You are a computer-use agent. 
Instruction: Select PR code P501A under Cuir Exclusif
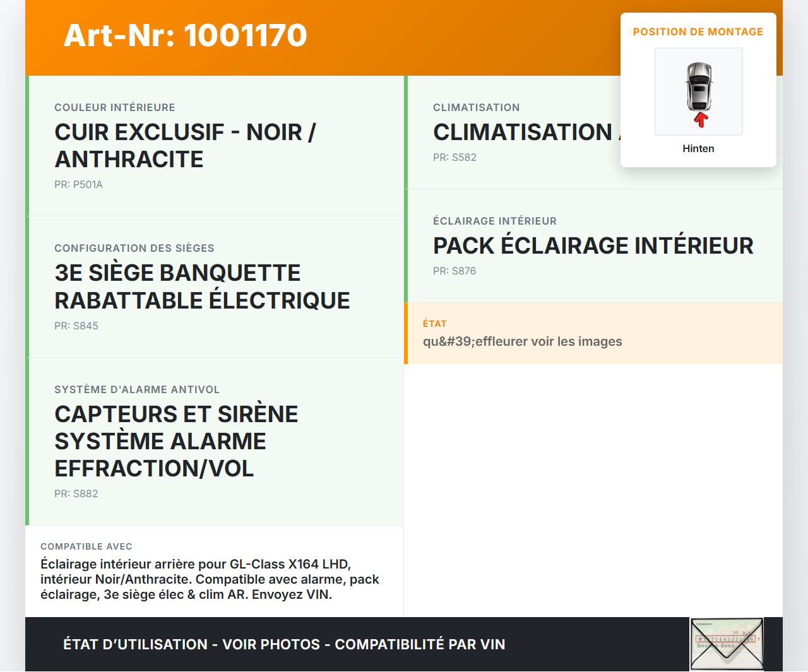click(x=78, y=184)
